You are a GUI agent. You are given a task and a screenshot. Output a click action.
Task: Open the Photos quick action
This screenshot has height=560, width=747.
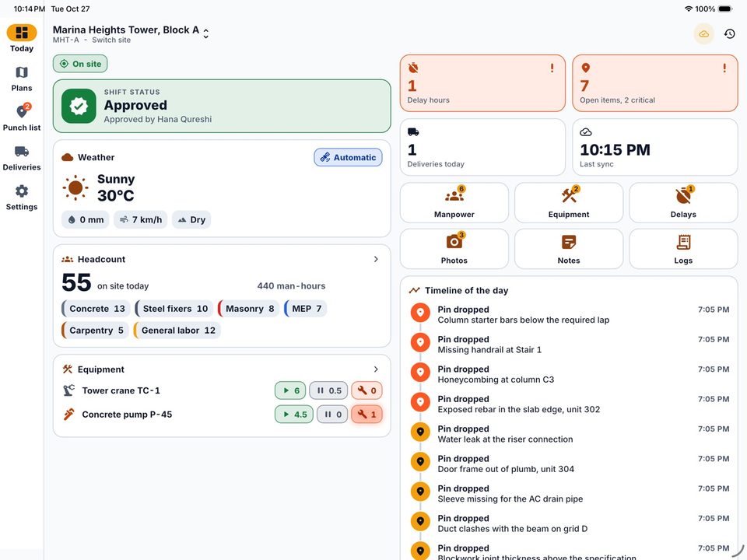point(454,249)
